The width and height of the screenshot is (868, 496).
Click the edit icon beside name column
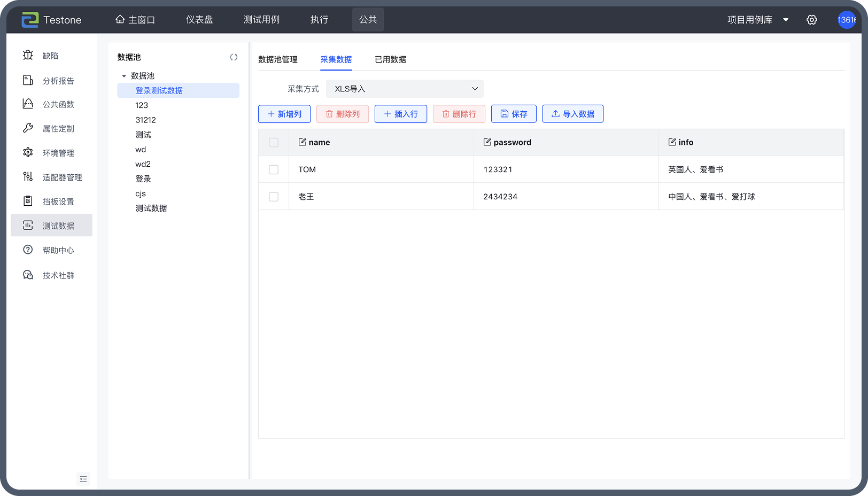coord(303,142)
